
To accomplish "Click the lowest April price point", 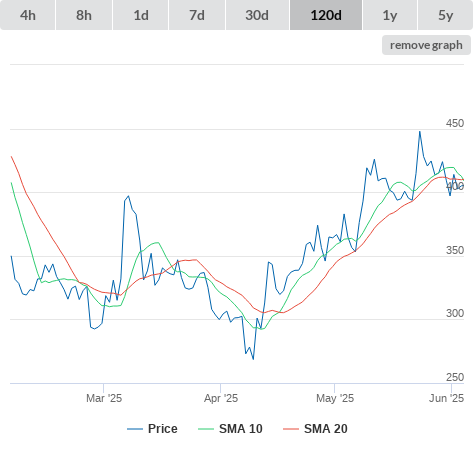I will click(x=253, y=359).
